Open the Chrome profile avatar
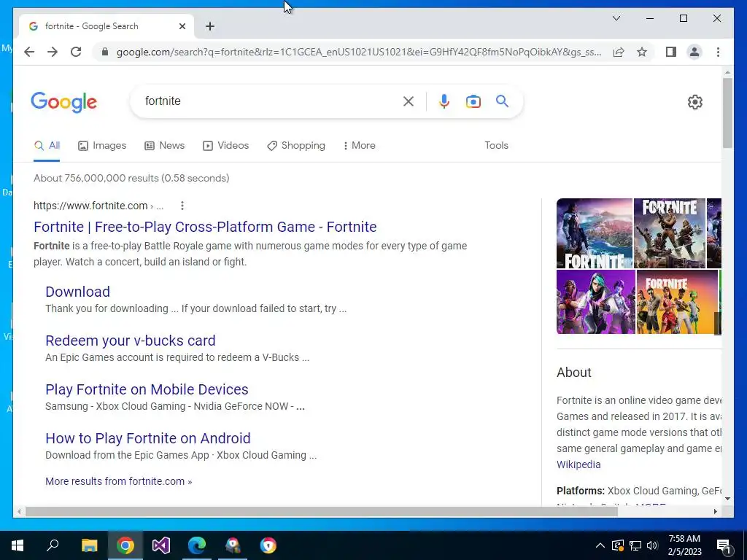This screenshot has height=560, width=747. (x=694, y=52)
